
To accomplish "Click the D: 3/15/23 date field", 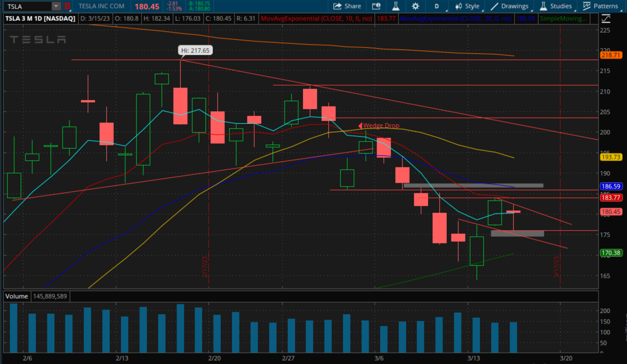I will 95,18.
